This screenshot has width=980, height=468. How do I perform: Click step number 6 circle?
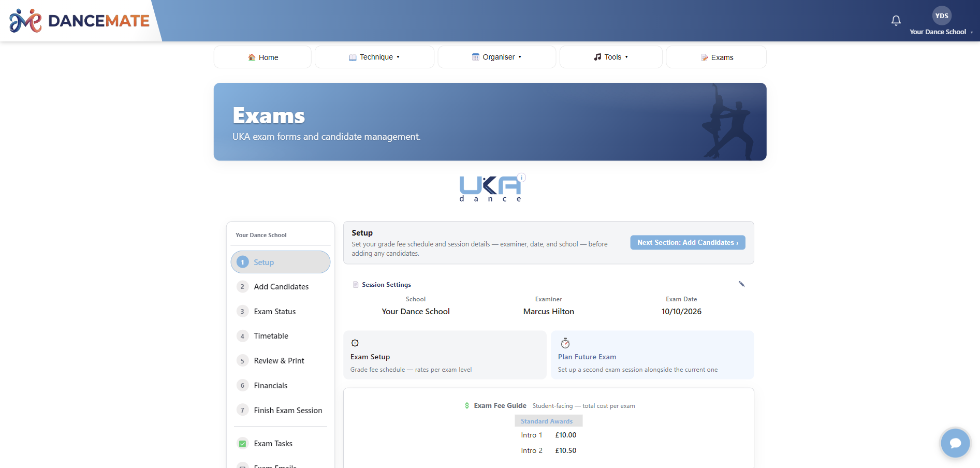pos(242,386)
